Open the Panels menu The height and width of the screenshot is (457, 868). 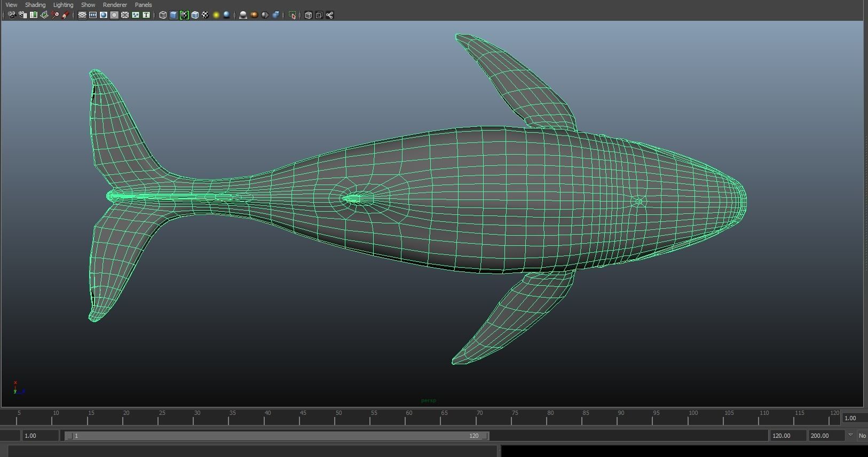click(143, 5)
